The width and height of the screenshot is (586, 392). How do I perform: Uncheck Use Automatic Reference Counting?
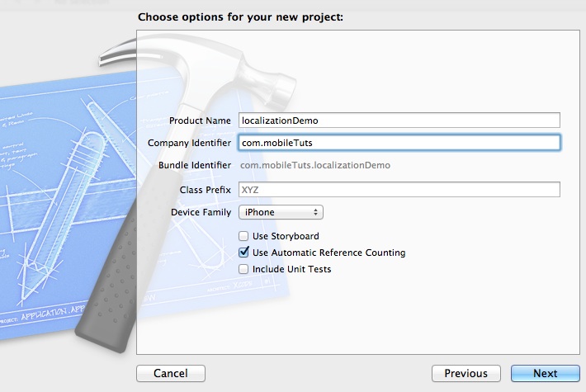pos(243,253)
